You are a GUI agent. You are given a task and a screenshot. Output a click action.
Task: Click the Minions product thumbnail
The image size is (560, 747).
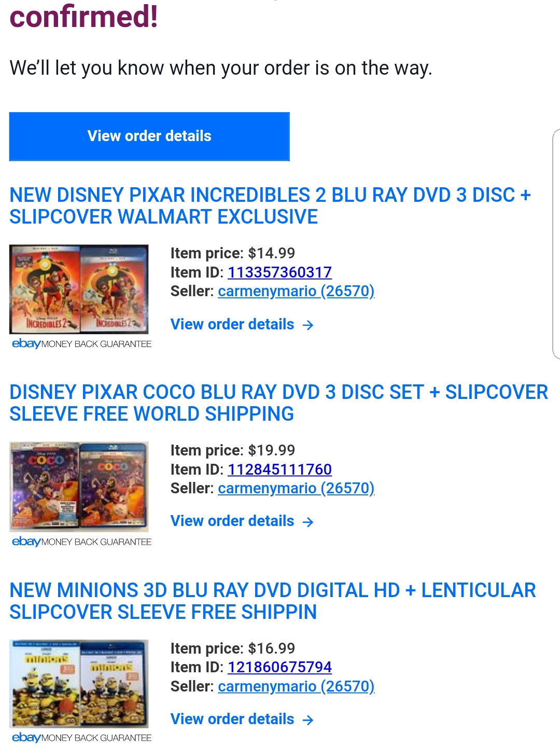[79, 684]
